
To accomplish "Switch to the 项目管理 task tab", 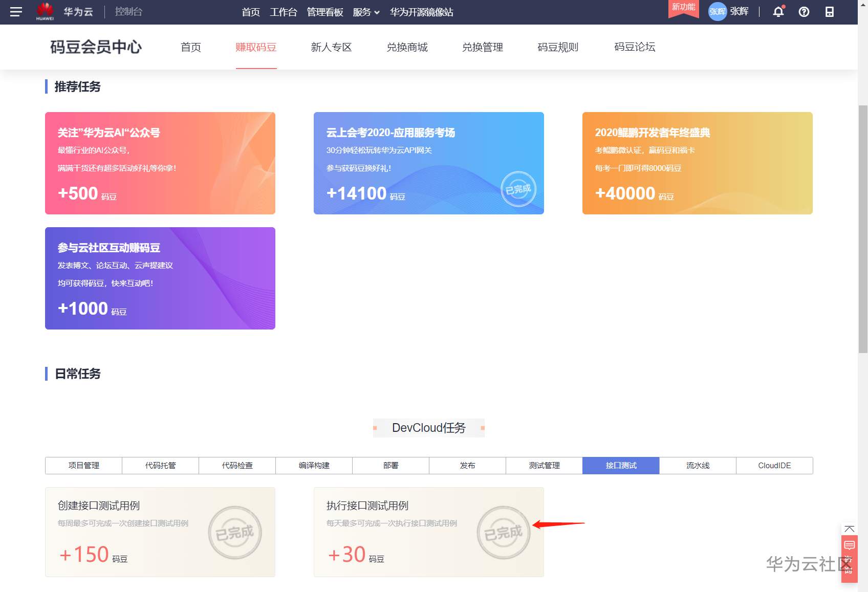I will [84, 466].
